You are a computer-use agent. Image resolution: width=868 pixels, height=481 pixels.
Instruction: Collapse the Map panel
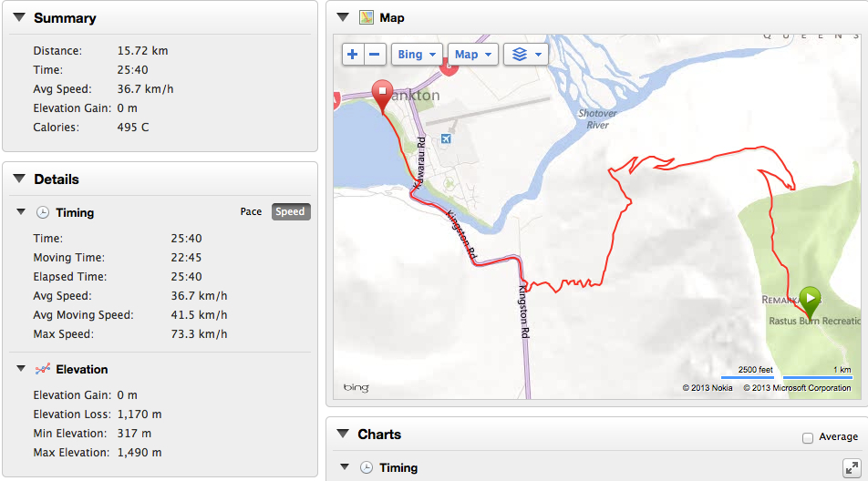(x=343, y=17)
